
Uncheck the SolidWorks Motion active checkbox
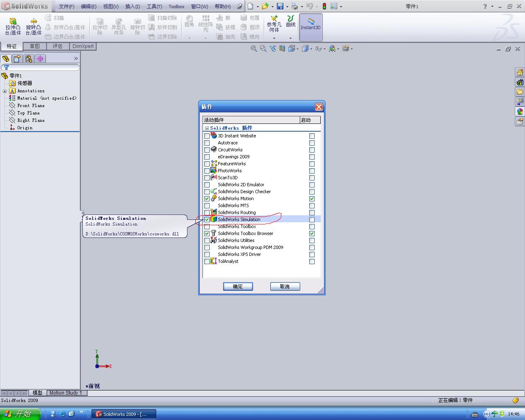pyautogui.click(x=207, y=199)
